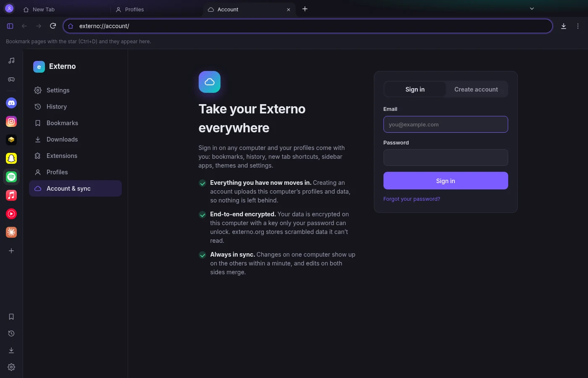Open the history icon in the lower sidebar
The height and width of the screenshot is (378, 588).
11,333
